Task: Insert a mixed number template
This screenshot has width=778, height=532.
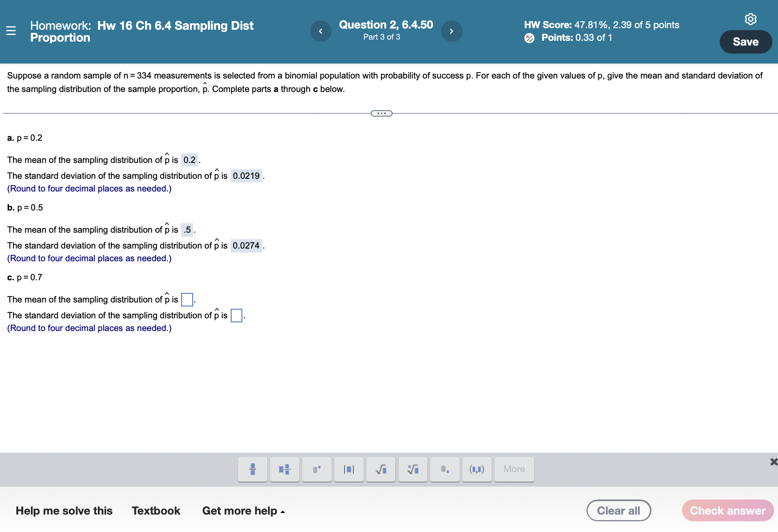Action: click(x=285, y=469)
